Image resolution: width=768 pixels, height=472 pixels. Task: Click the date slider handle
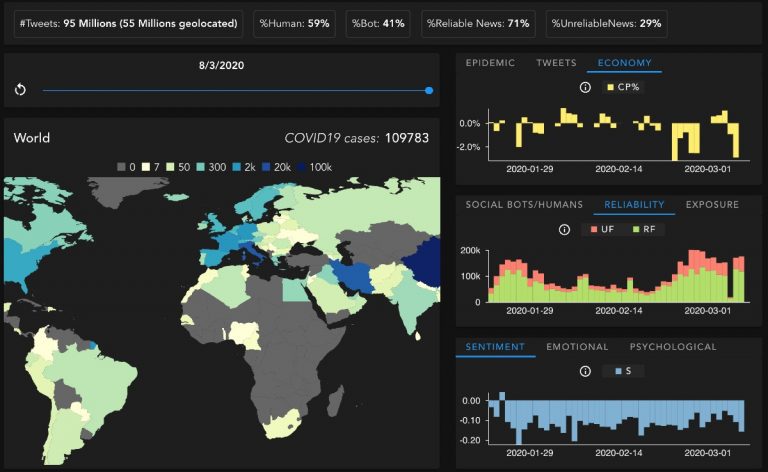[x=429, y=90]
